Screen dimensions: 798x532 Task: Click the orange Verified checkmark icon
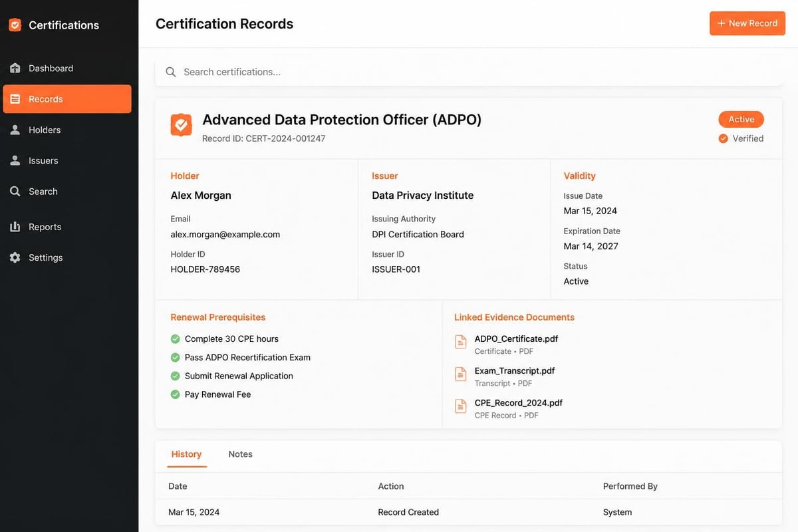724,138
